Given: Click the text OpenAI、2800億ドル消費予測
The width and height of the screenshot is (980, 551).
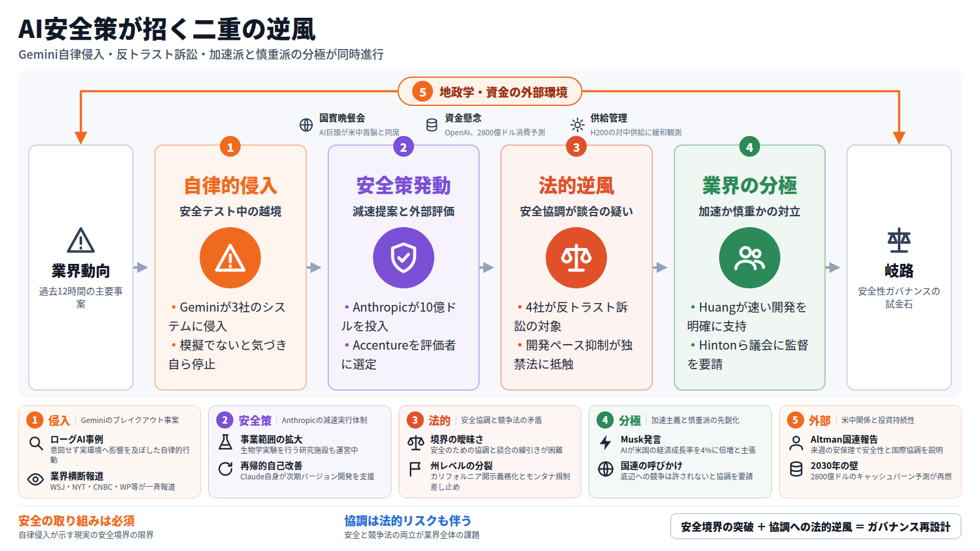Looking at the screenshot, I should point(495,132).
